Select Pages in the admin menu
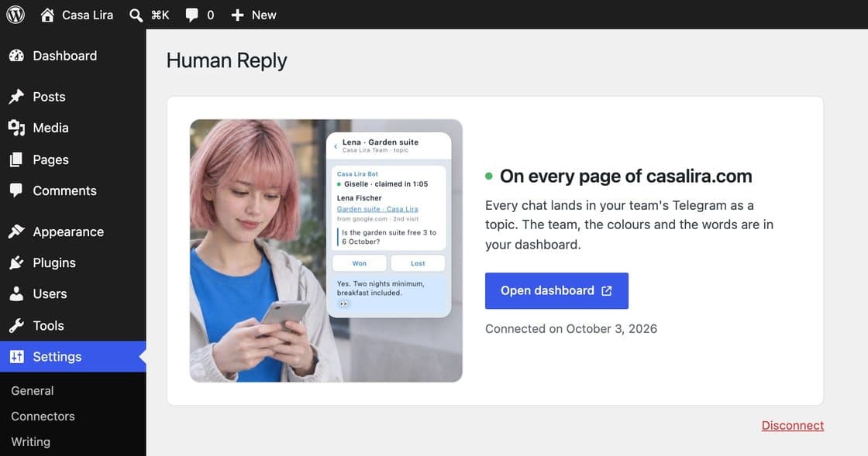Viewport: 868px width, 456px height. [x=73, y=159]
